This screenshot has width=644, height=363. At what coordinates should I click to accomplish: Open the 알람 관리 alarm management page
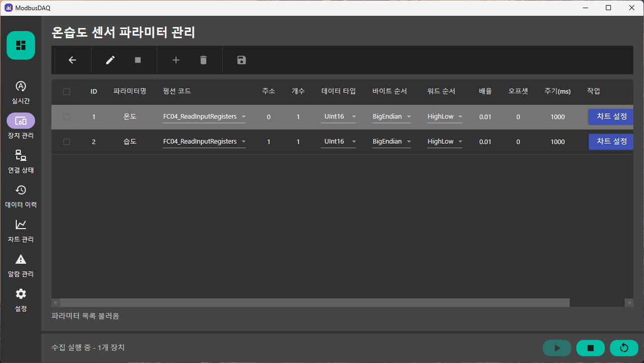click(x=21, y=265)
